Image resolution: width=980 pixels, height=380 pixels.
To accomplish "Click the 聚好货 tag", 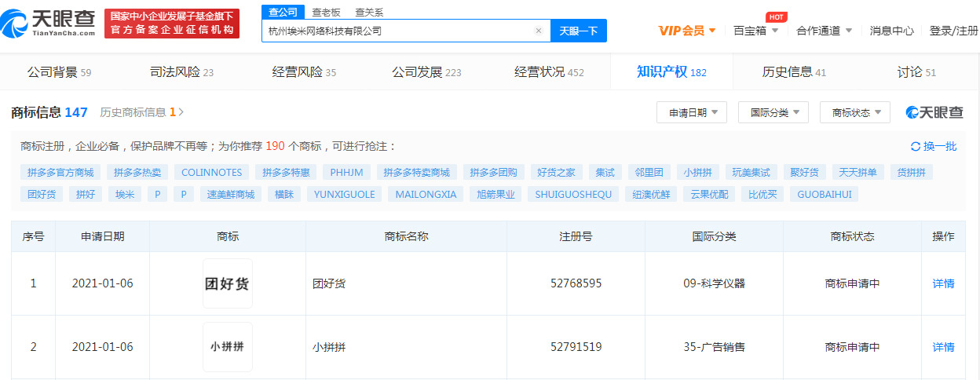I will (x=805, y=172).
